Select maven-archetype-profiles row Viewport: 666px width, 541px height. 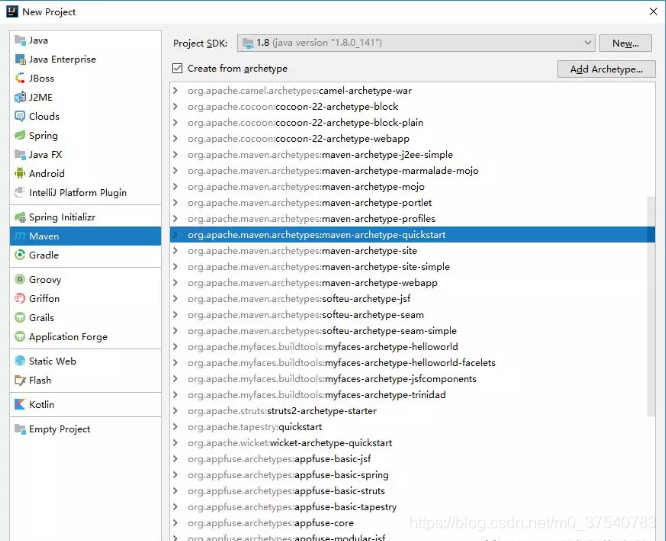click(412, 219)
